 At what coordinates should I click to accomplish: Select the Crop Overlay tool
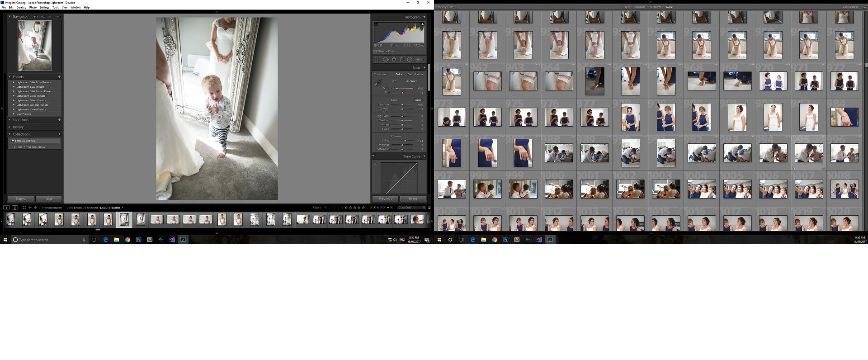(x=377, y=60)
